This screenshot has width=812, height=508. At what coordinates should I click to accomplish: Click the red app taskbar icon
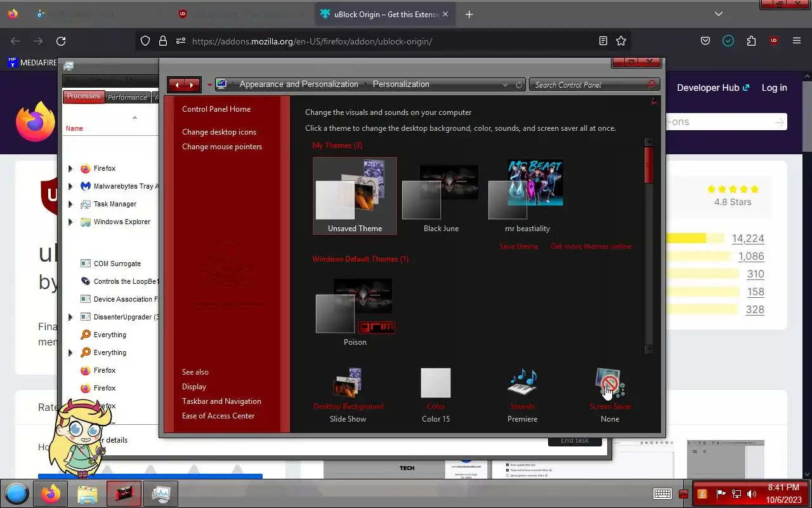click(124, 493)
